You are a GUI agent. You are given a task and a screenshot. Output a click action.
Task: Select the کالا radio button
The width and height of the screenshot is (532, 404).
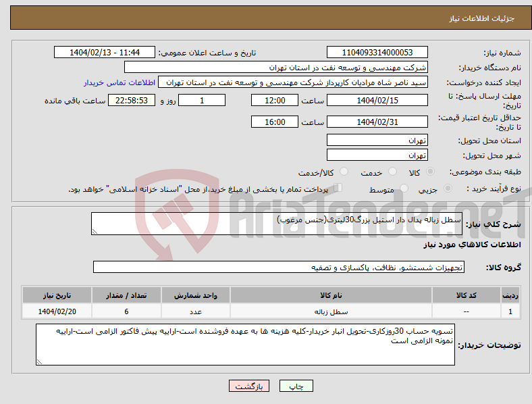pyautogui.click(x=430, y=172)
